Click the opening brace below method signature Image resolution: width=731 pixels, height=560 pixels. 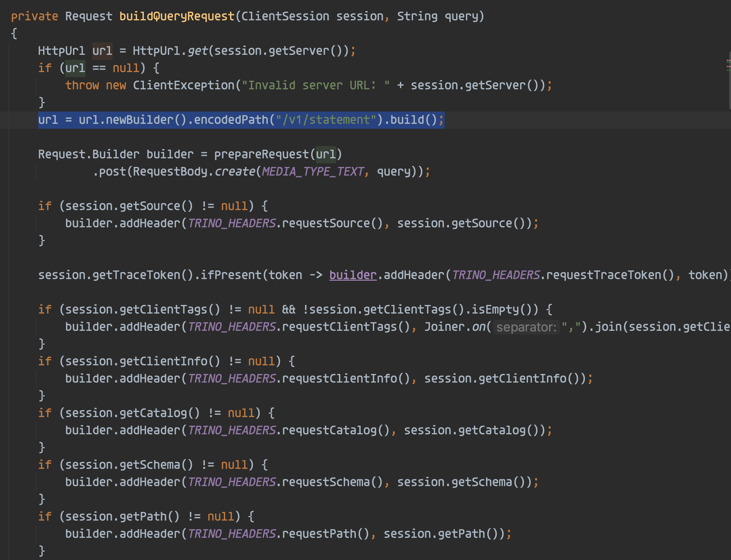point(14,34)
